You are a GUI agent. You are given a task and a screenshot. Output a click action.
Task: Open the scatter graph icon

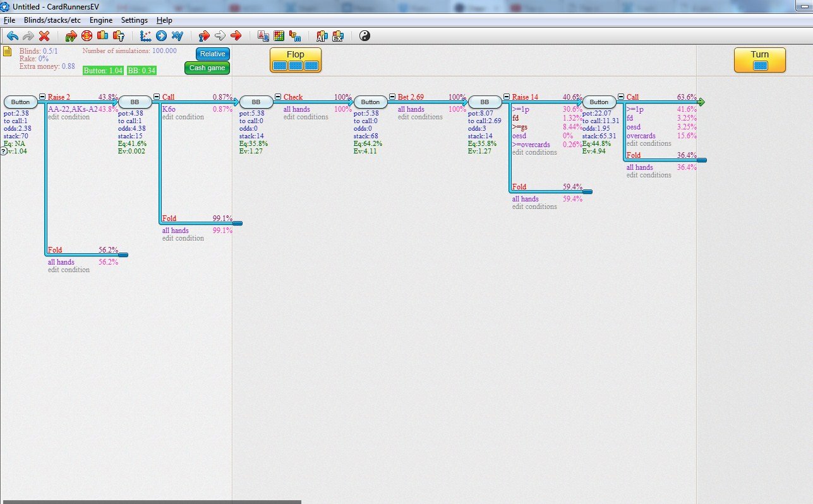pos(145,36)
